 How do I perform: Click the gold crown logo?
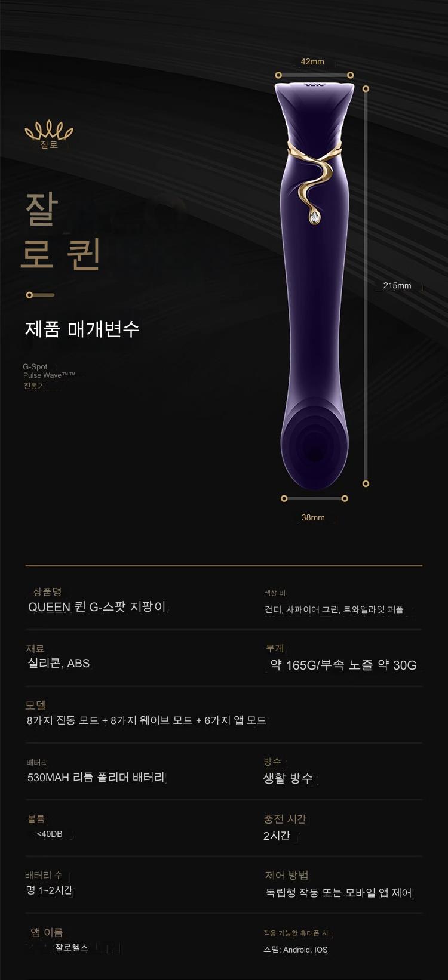(x=49, y=134)
